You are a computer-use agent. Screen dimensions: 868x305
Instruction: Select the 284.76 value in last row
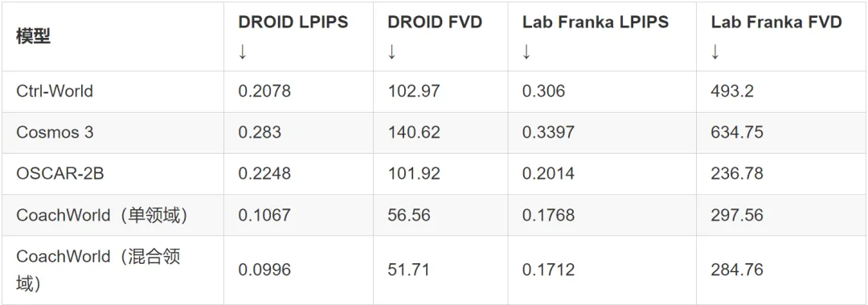pyautogui.click(x=737, y=270)
